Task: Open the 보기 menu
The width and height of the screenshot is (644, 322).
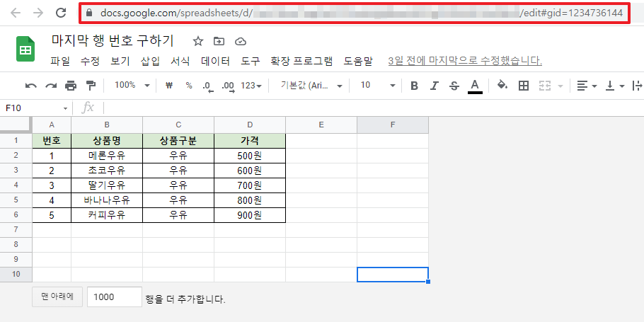Action: [120, 61]
